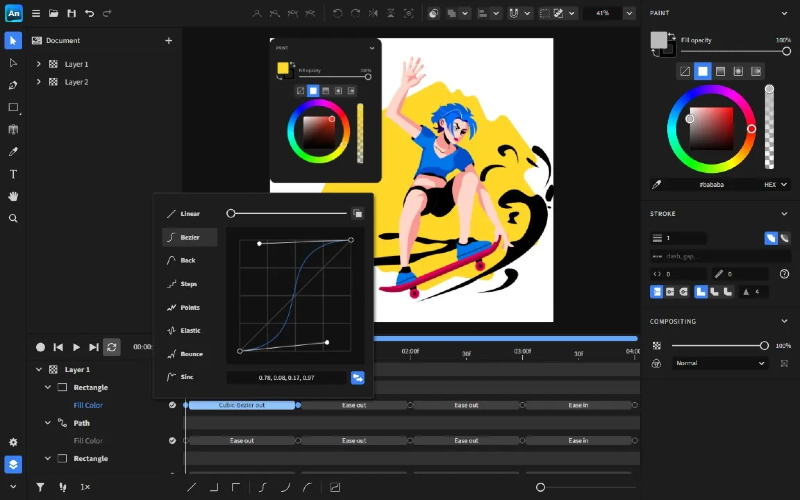This screenshot has width=800, height=500.
Task: Toggle timeline loop playback
Action: pos(112,347)
